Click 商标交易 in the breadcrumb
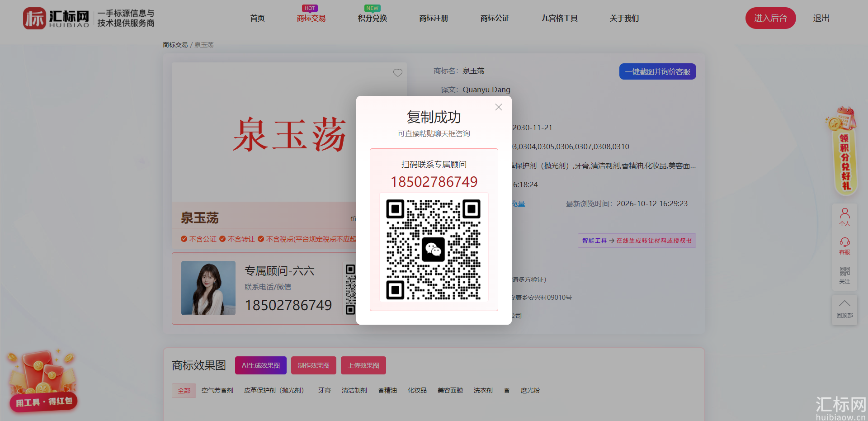This screenshot has width=868, height=421. 175,45
